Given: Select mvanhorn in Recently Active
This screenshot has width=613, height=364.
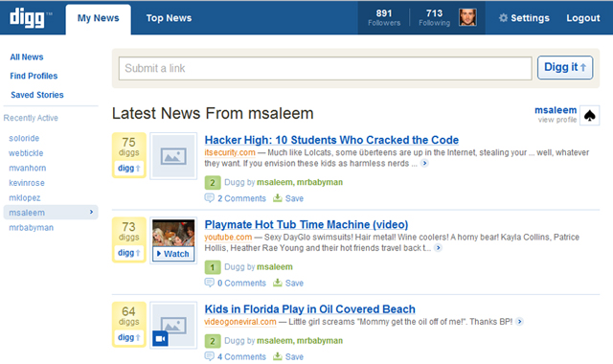Looking at the screenshot, I should 28,169.
